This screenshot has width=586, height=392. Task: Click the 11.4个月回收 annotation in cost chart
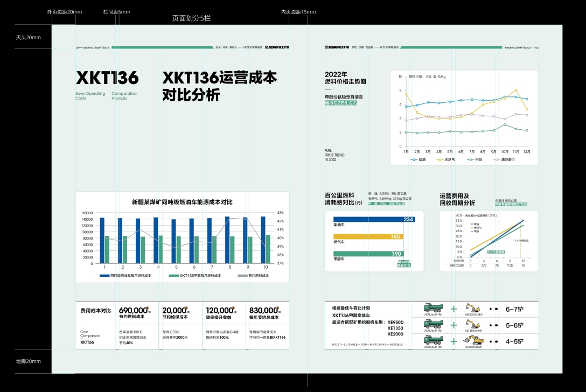click(520, 241)
